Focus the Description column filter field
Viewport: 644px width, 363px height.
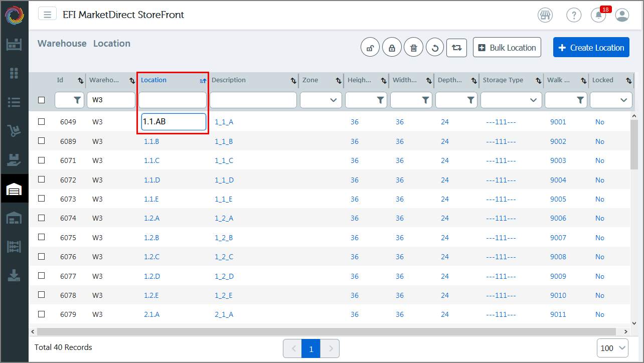click(253, 100)
